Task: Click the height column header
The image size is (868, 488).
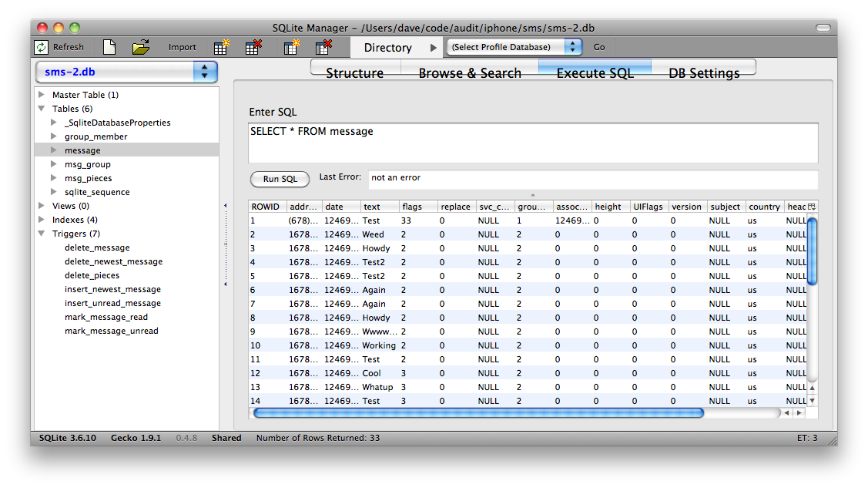Action: (x=612, y=207)
